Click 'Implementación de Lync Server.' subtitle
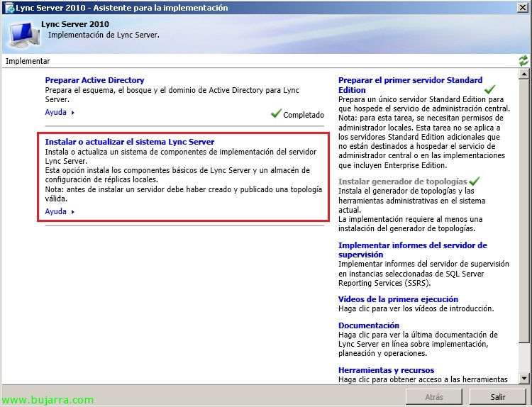 (x=104, y=35)
